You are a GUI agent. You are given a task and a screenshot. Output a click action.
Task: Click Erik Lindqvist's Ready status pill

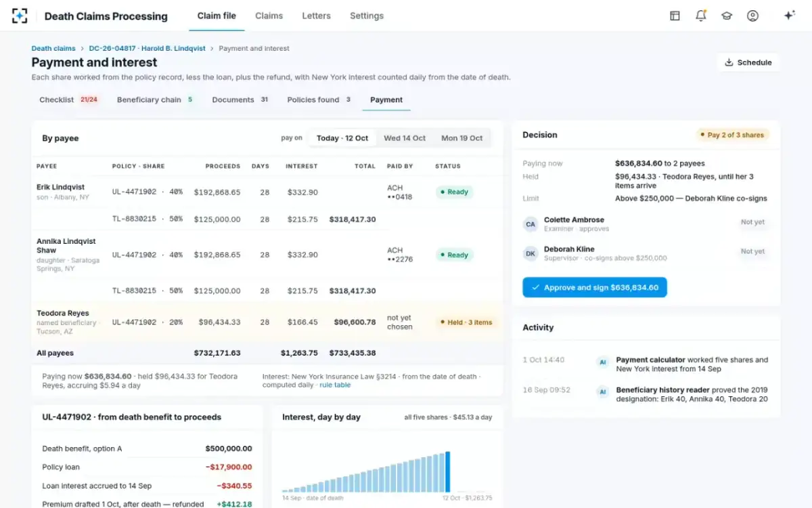click(454, 192)
